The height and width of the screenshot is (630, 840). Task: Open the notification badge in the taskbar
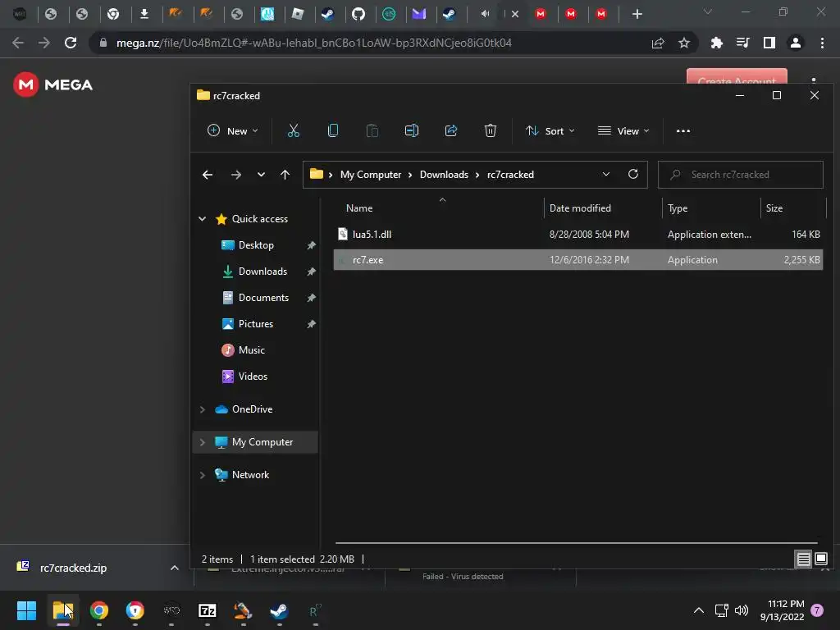[817, 610]
